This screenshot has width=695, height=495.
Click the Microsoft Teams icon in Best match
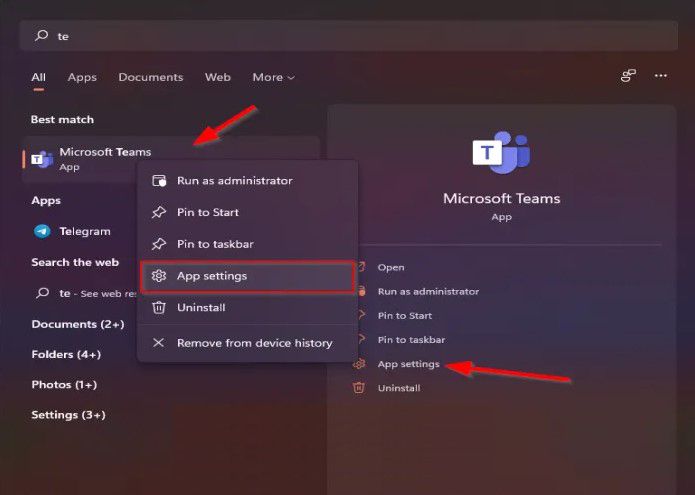[x=42, y=159]
